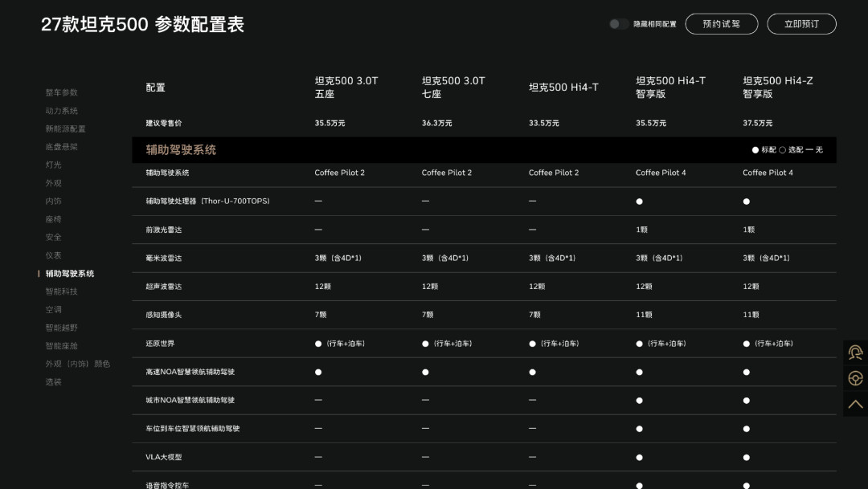Click the 36.3万元 price
This screenshot has width=868, height=489.
tap(436, 123)
